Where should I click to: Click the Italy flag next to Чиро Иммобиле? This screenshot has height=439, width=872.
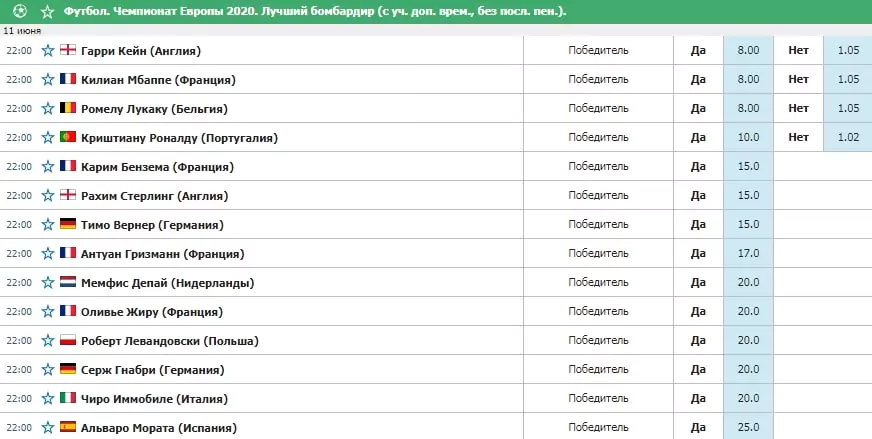tap(68, 397)
